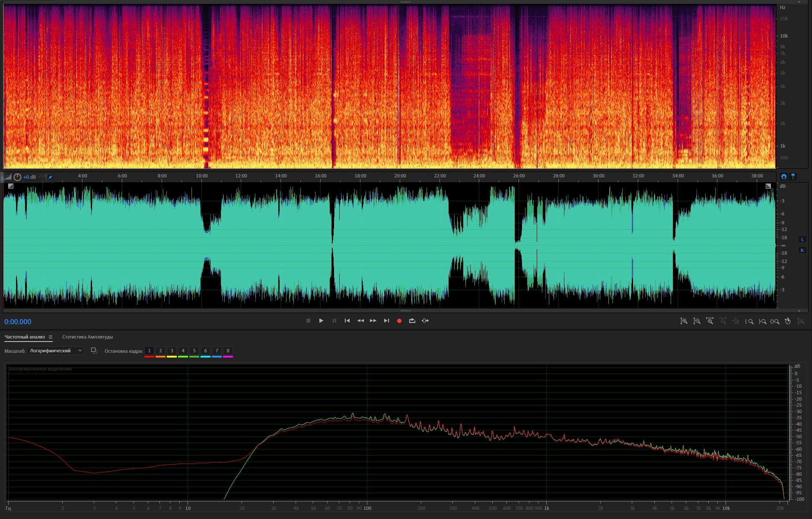Screen dimensions: 812x519
Task: Open the Частотный анализ panel menu
Action: click(51, 337)
